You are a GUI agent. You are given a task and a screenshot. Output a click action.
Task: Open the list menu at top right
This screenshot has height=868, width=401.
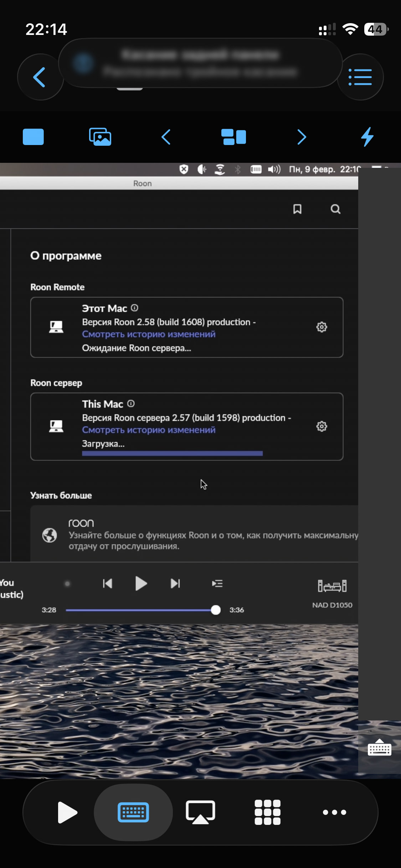click(360, 77)
